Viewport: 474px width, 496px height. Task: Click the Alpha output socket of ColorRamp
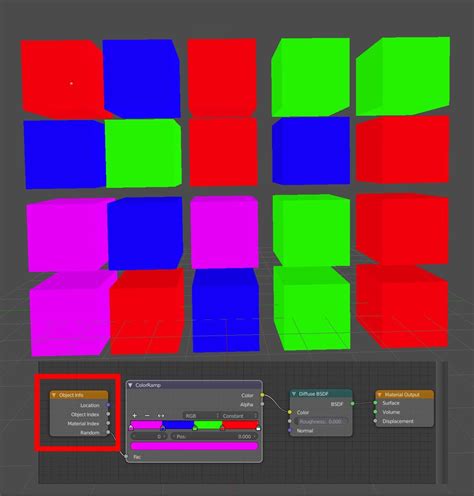click(x=262, y=404)
